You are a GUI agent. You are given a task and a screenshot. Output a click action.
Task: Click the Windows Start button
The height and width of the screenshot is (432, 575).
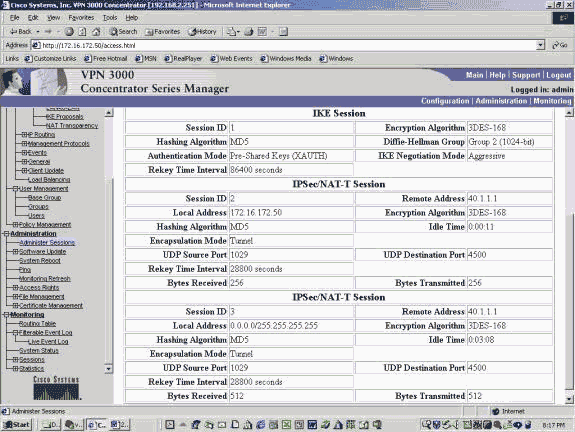17,425
